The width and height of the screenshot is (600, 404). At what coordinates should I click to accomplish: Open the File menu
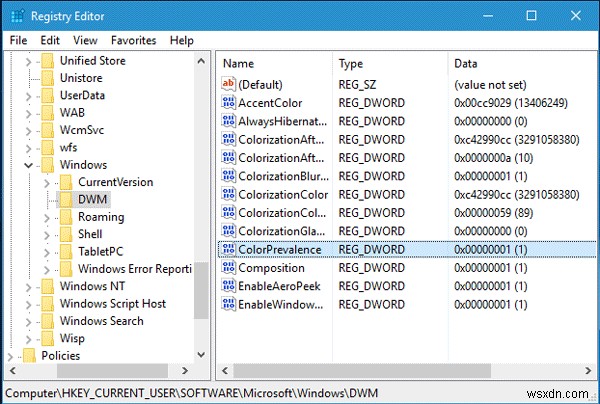tap(18, 40)
